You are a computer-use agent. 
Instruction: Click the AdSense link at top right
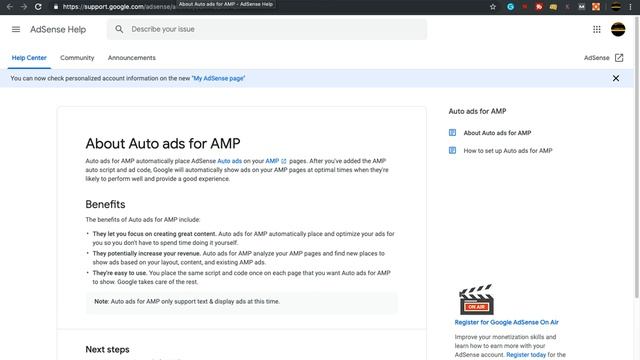coord(596,58)
